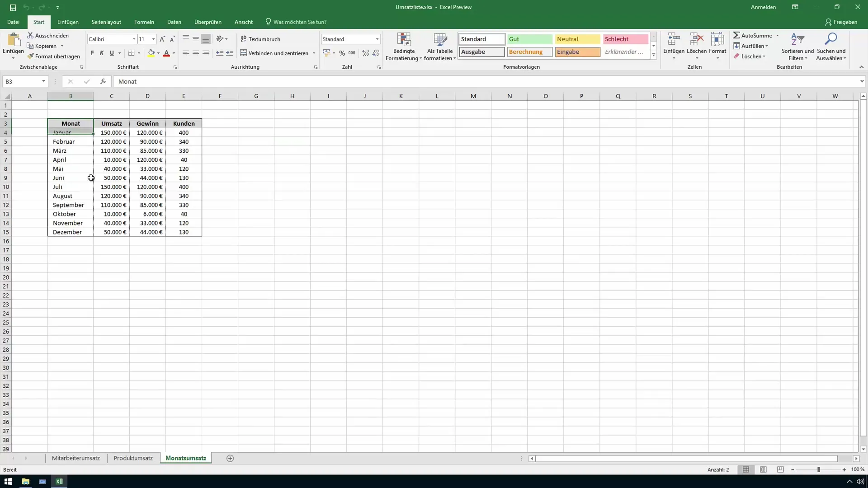Collapse the ribbon with the arrow
The height and width of the screenshot is (488, 868).
pos(861,67)
